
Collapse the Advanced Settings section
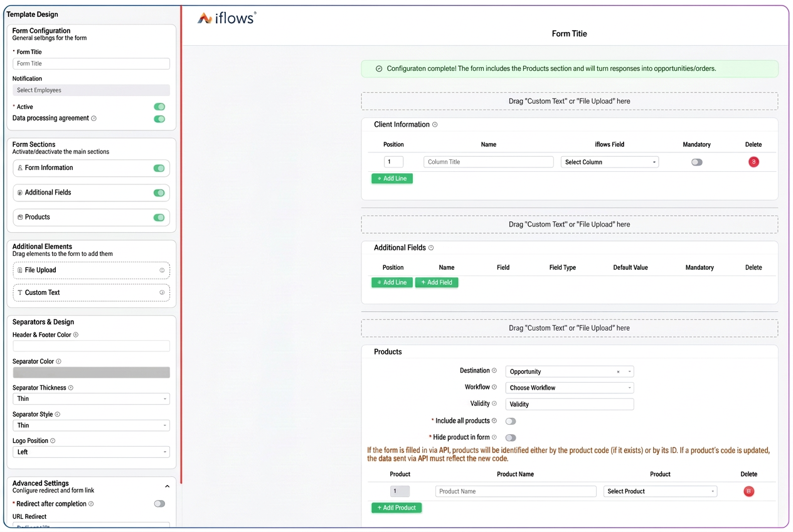click(167, 486)
